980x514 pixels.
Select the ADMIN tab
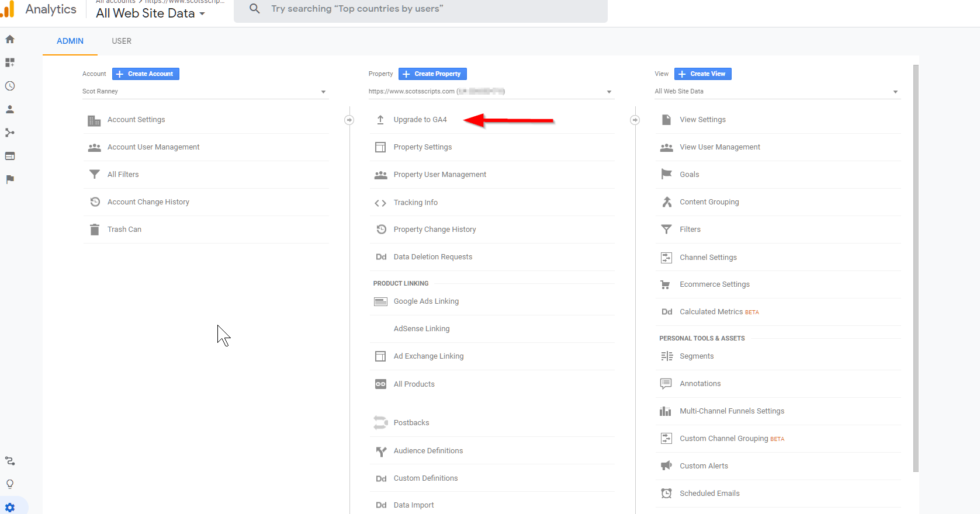tap(70, 41)
